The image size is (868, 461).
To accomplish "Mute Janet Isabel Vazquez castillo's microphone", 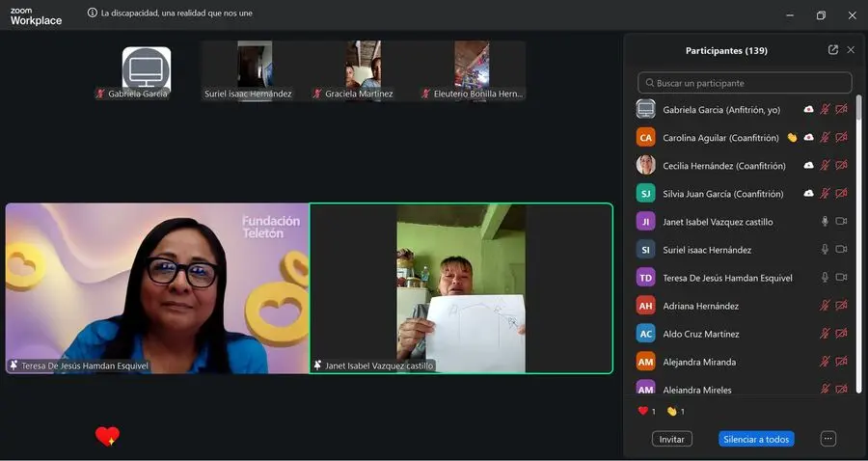I will [825, 222].
